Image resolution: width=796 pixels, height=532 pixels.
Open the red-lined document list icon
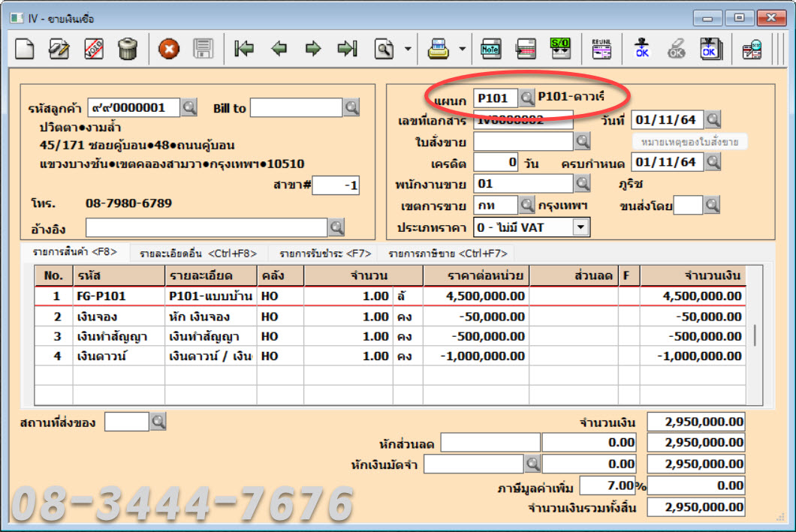tap(526, 50)
